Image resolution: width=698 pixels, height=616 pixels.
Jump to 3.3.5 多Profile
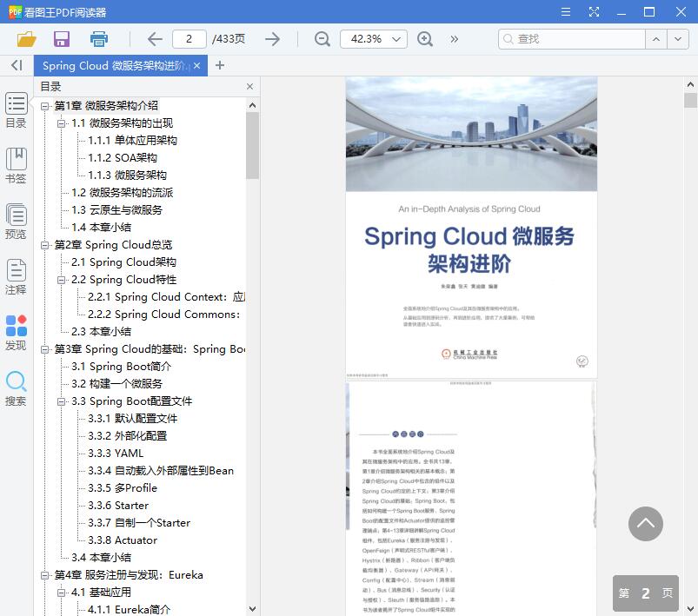click(123, 487)
